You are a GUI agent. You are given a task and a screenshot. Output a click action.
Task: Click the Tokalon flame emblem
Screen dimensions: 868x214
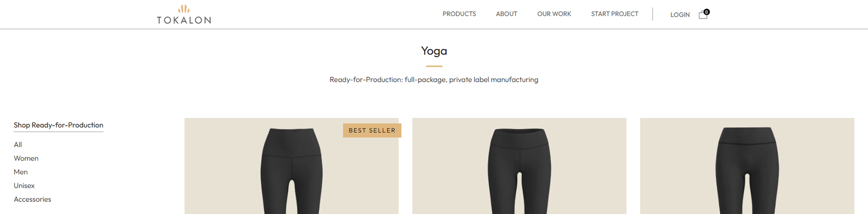(184, 9)
